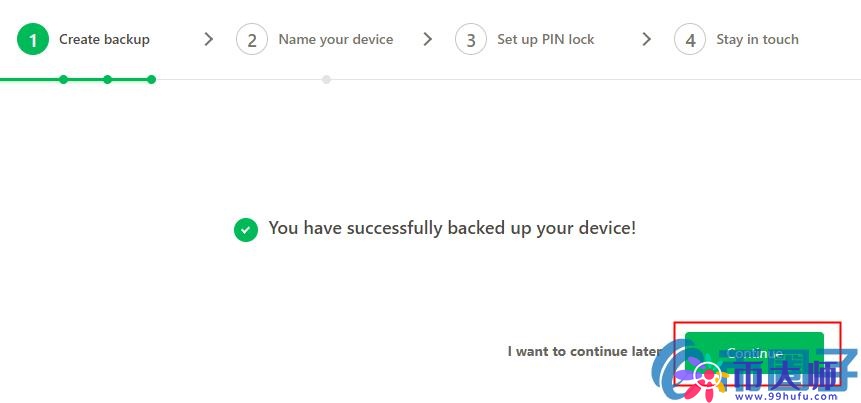Click the chevron after Set up PIN lock
Image resolution: width=861 pixels, height=403 pixels.
coord(647,39)
